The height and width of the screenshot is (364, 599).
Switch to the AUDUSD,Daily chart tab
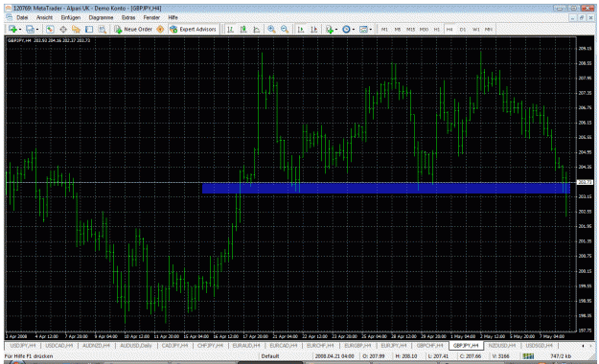point(136,346)
